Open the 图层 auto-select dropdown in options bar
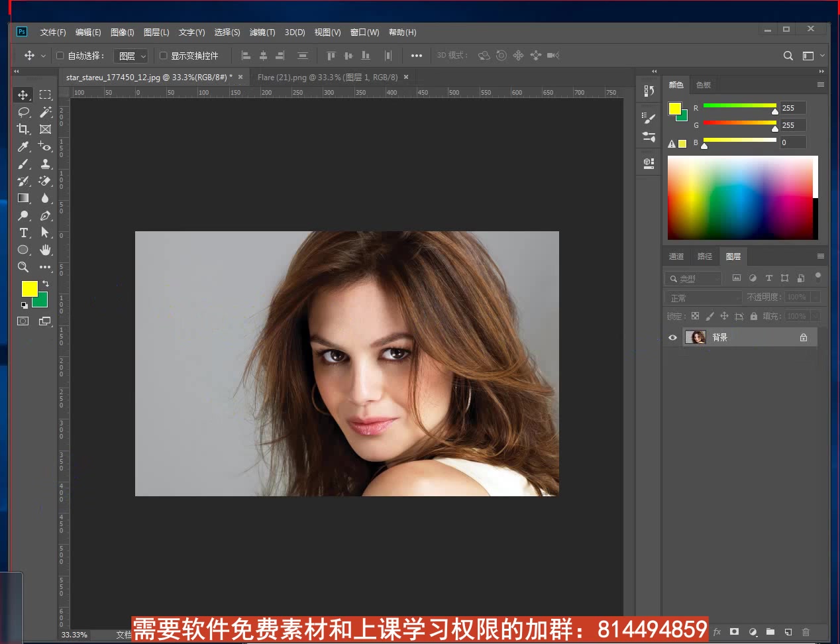 (x=131, y=56)
